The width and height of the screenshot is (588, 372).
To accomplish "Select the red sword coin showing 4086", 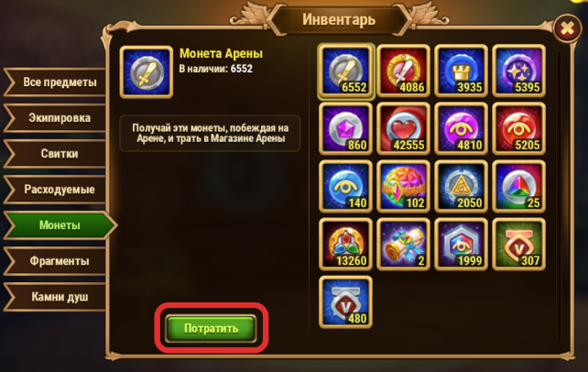I will (x=404, y=71).
